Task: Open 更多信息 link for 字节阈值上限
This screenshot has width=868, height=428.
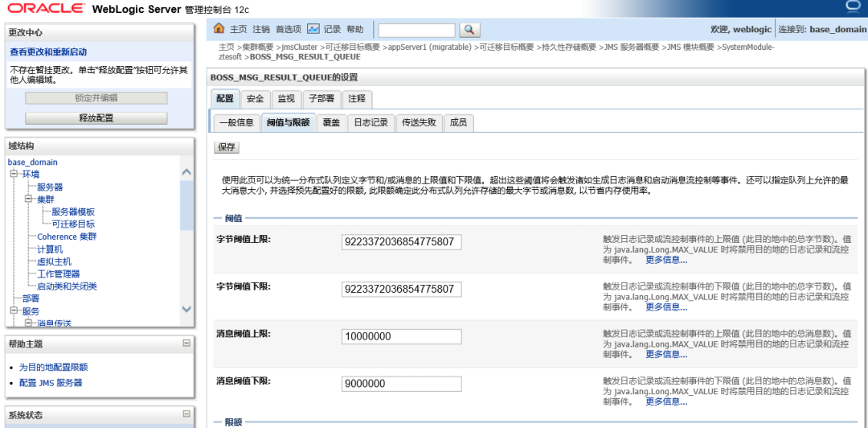Action: point(666,260)
